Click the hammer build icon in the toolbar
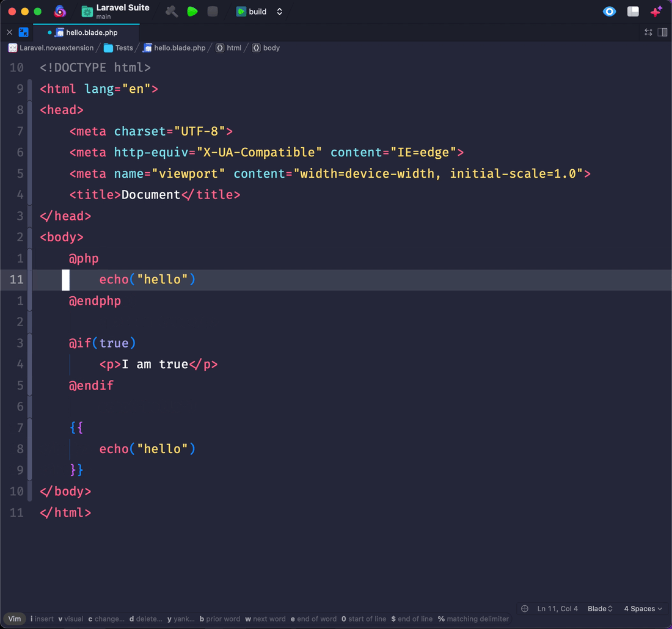Screen dimensions: 672x629 pyautogui.click(x=171, y=11)
